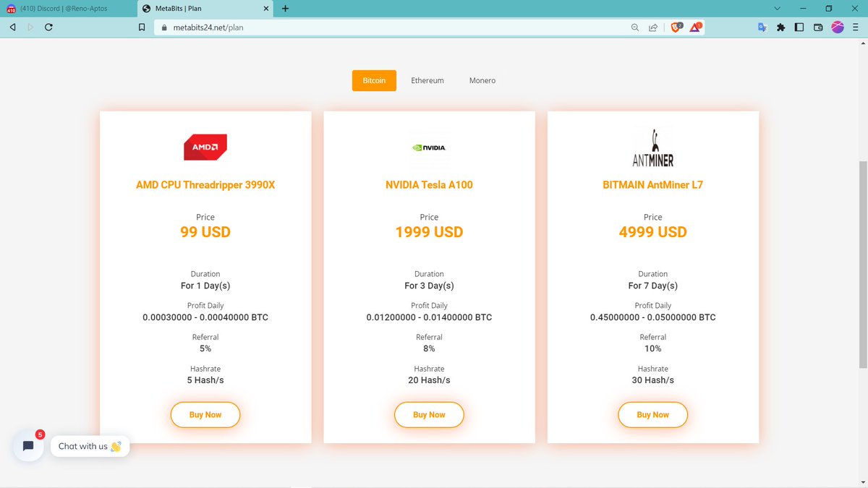Buy Now the AMD Threadripper 3990X plan
This screenshot has width=868, height=488.
(x=205, y=414)
